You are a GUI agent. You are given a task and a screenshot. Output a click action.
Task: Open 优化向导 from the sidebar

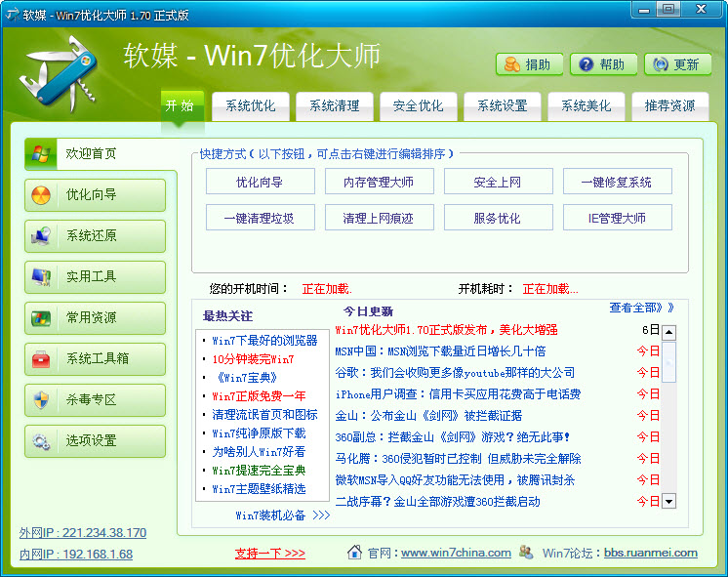pos(96,195)
